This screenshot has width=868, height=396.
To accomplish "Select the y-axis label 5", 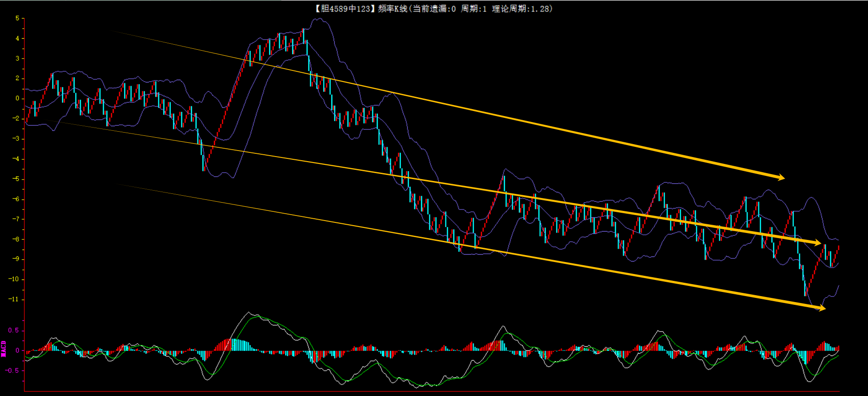I will click(x=17, y=18).
